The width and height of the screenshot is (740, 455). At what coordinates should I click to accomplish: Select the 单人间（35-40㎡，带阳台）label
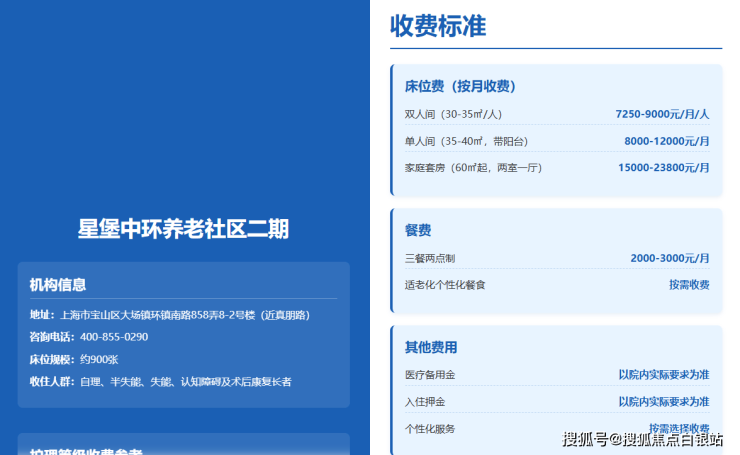[466, 141]
